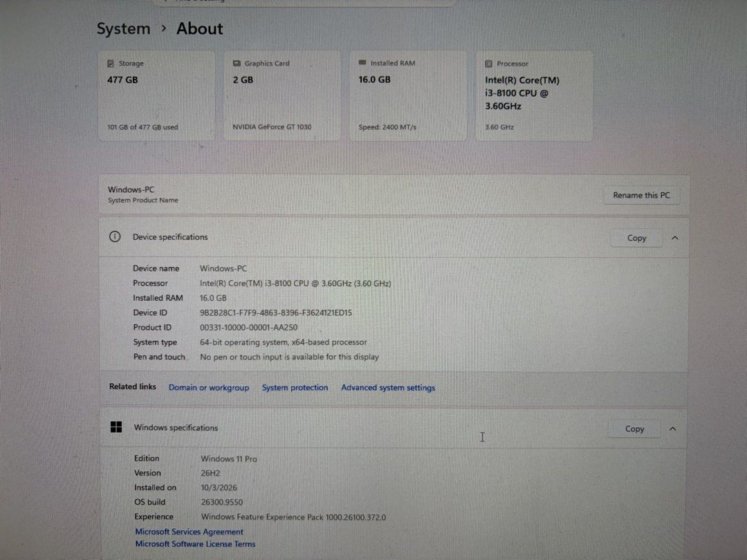Click the About page heading
The height and width of the screenshot is (560, 747).
click(x=200, y=29)
